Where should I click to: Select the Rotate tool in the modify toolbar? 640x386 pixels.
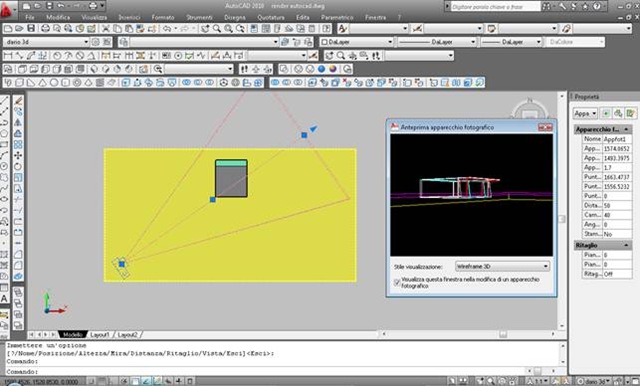coord(18,166)
